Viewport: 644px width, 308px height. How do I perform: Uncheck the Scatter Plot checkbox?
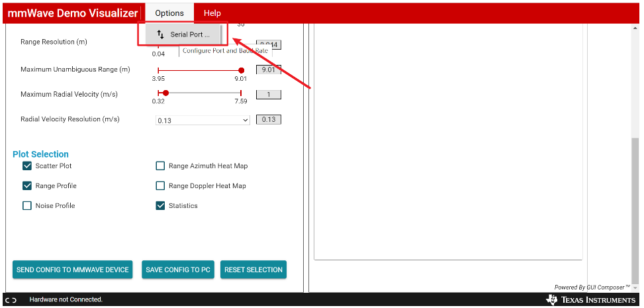coord(27,166)
